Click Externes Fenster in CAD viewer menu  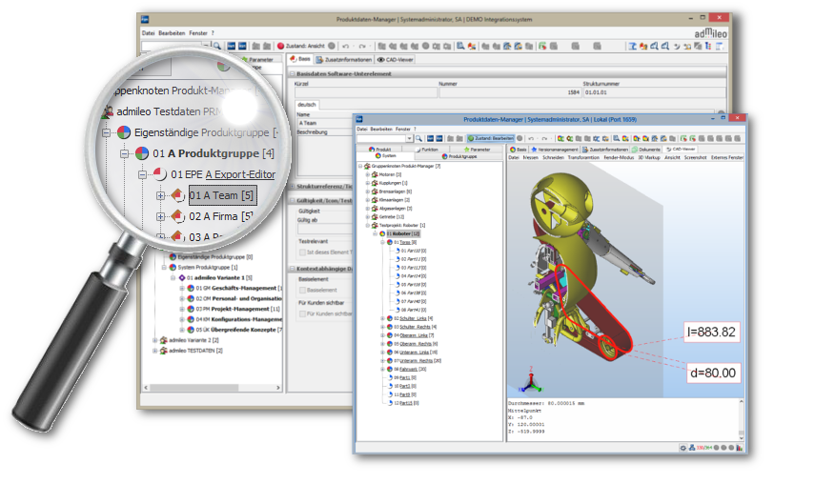point(727,157)
